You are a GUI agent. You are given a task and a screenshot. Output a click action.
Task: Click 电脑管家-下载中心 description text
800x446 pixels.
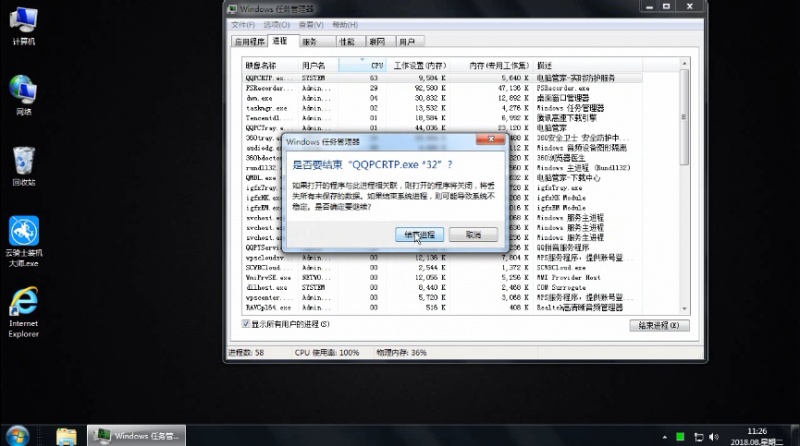pos(568,178)
